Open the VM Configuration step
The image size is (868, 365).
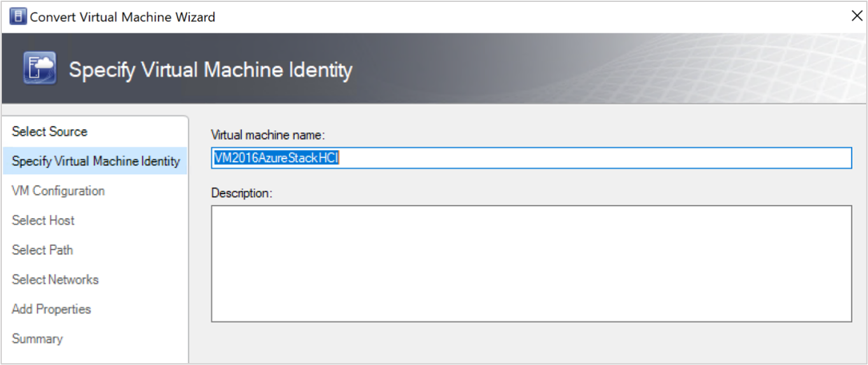point(58,191)
